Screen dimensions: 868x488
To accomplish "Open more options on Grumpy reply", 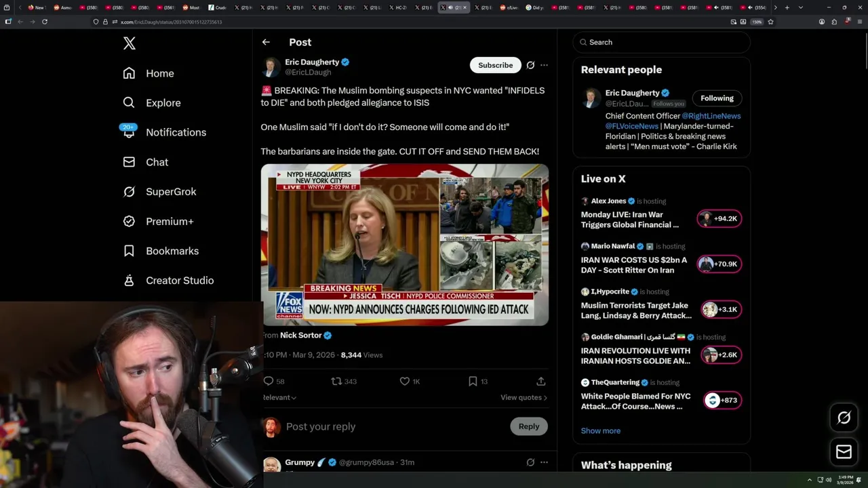I will tap(544, 462).
